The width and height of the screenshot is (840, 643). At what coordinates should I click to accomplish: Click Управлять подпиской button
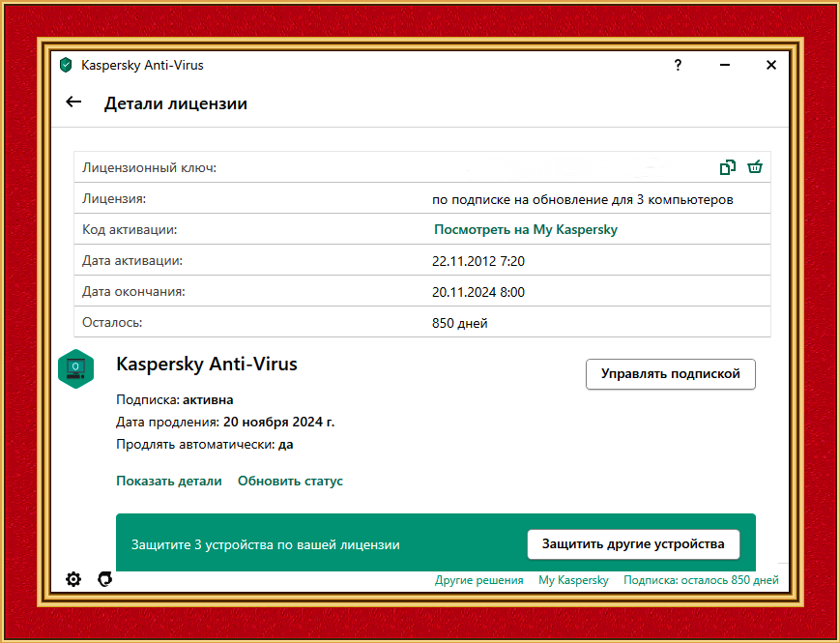click(x=671, y=374)
